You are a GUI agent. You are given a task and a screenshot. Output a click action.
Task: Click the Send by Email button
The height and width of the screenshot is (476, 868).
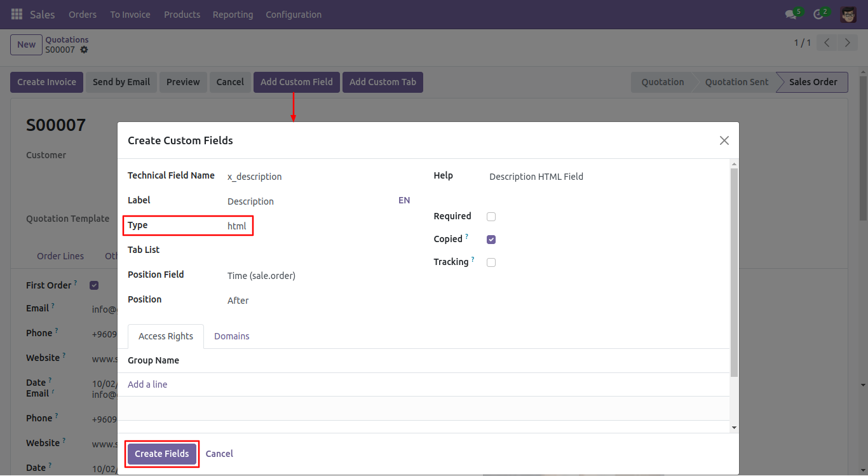tap(121, 82)
